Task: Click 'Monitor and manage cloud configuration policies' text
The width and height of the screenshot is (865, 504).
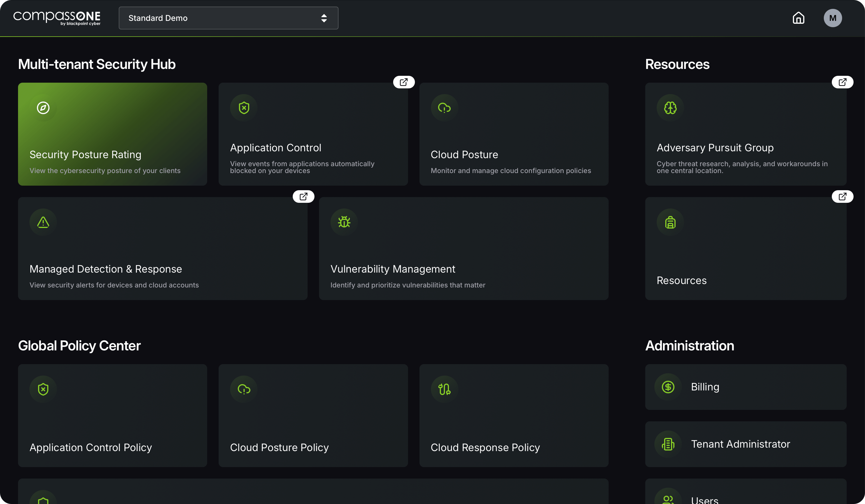Action: (x=511, y=170)
